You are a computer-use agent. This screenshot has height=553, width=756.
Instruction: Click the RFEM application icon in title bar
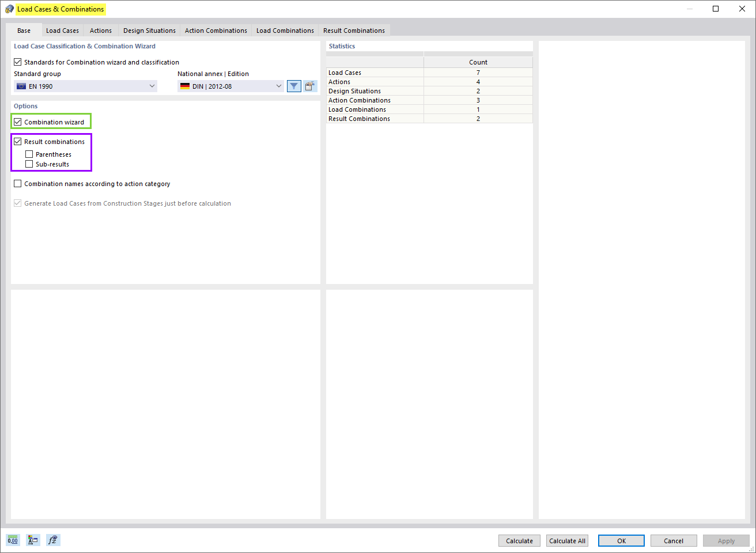pos(9,9)
